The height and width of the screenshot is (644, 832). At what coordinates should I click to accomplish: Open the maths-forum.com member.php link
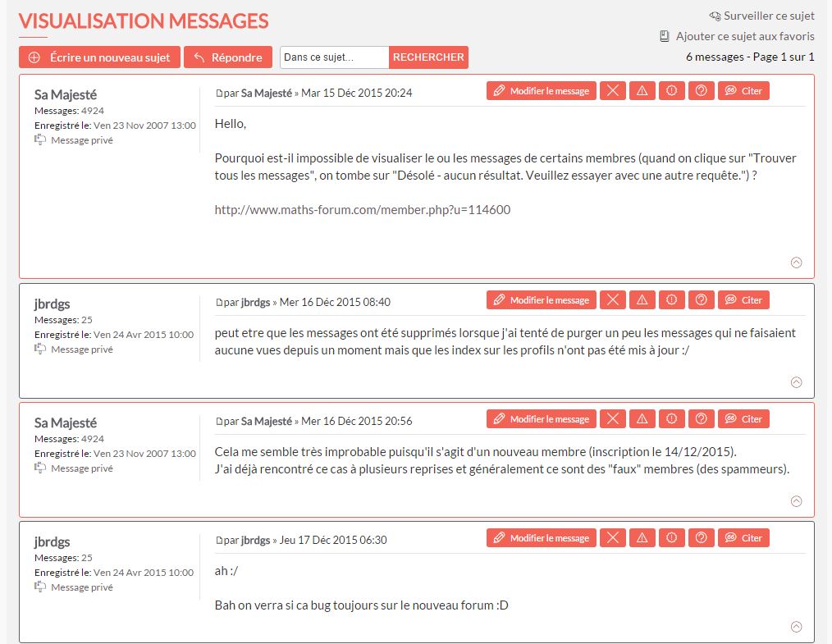[362, 210]
